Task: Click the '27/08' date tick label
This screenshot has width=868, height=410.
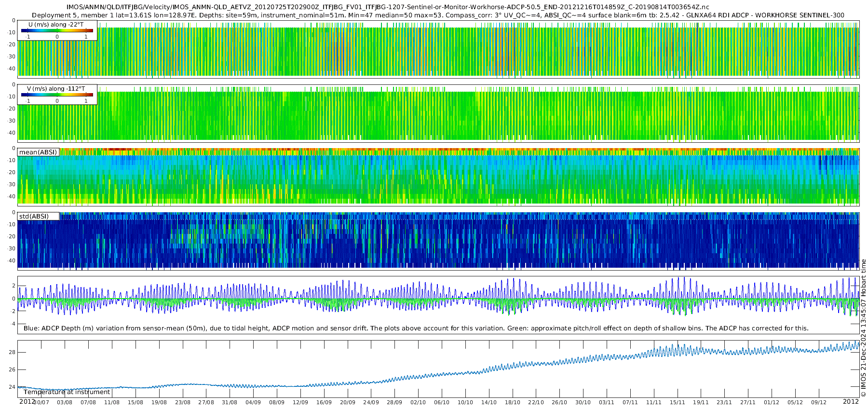Action: (206, 402)
